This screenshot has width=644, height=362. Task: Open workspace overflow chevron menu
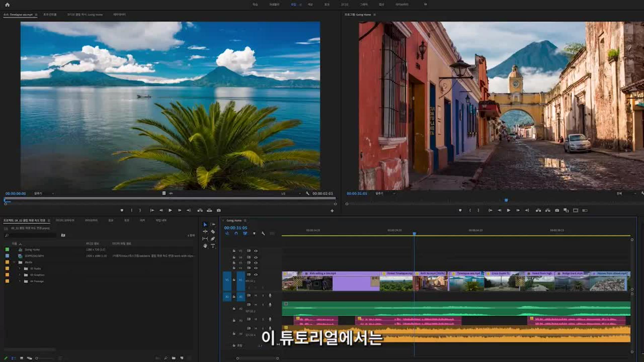(425, 4)
